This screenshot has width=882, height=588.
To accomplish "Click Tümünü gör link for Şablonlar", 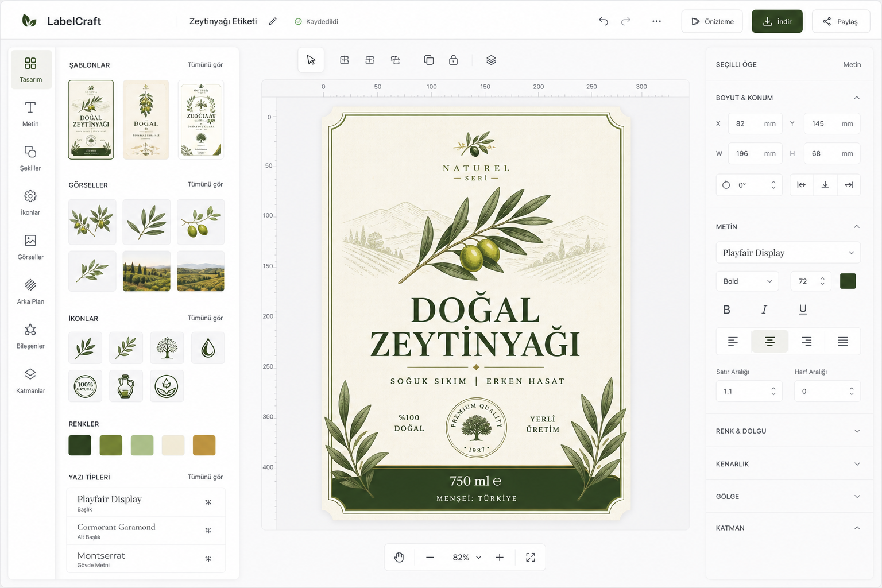I will click(x=205, y=65).
